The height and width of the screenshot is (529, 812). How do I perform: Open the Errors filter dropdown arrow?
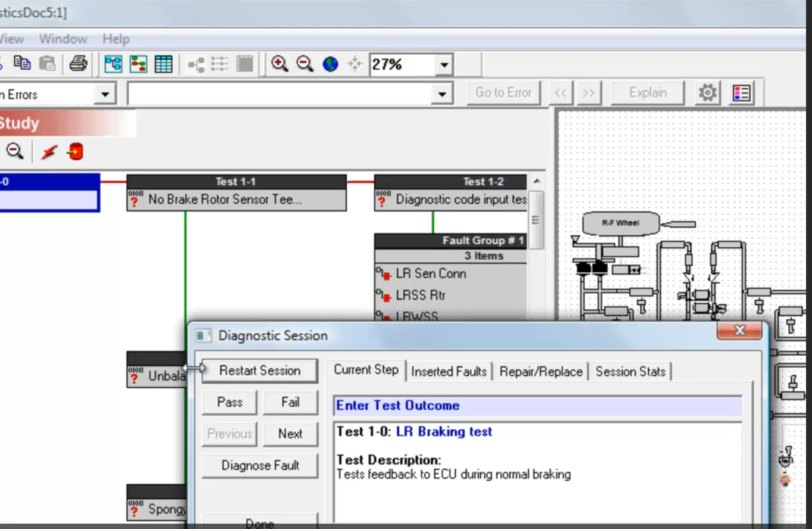[105, 94]
